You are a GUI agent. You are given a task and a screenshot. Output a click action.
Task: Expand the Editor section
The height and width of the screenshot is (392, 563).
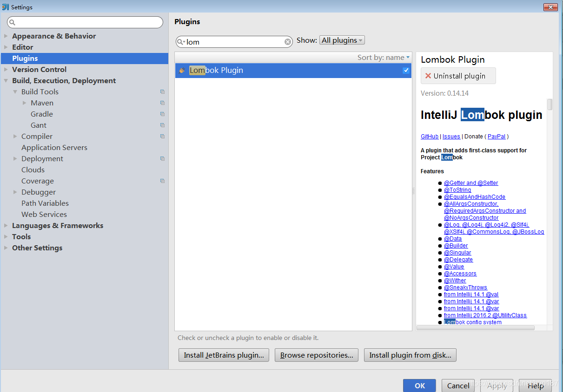click(x=6, y=47)
